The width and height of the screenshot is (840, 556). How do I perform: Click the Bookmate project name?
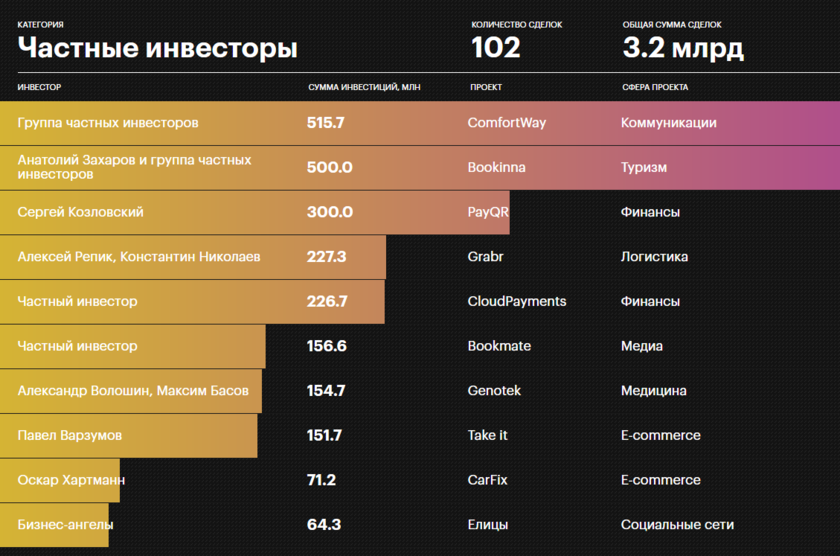(x=499, y=346)
